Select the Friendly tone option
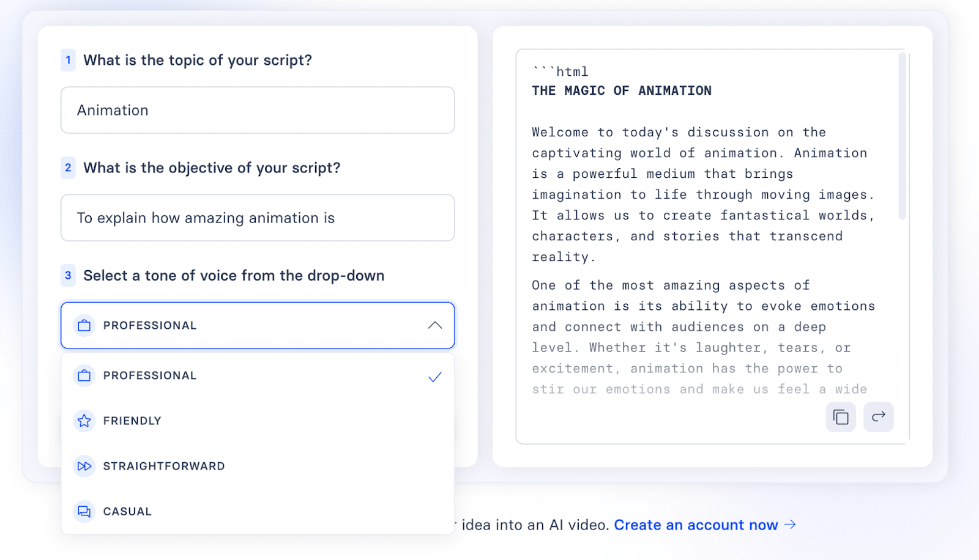 click(258, 421)
